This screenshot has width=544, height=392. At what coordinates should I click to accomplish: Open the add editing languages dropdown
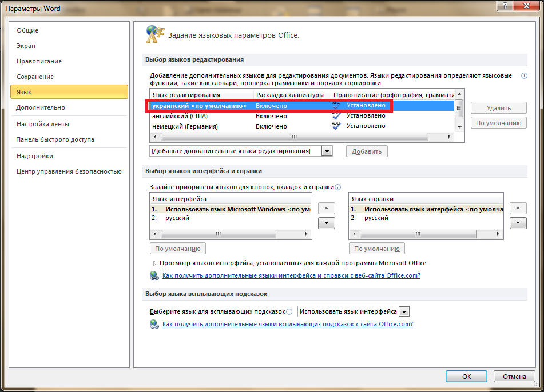point(327,151)
